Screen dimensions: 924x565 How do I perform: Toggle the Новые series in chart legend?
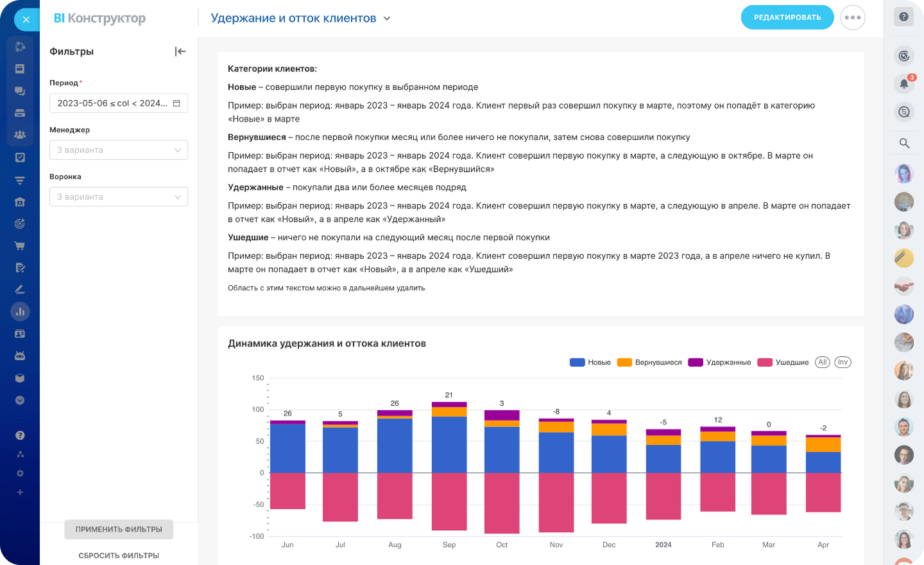tap(590, 362)
